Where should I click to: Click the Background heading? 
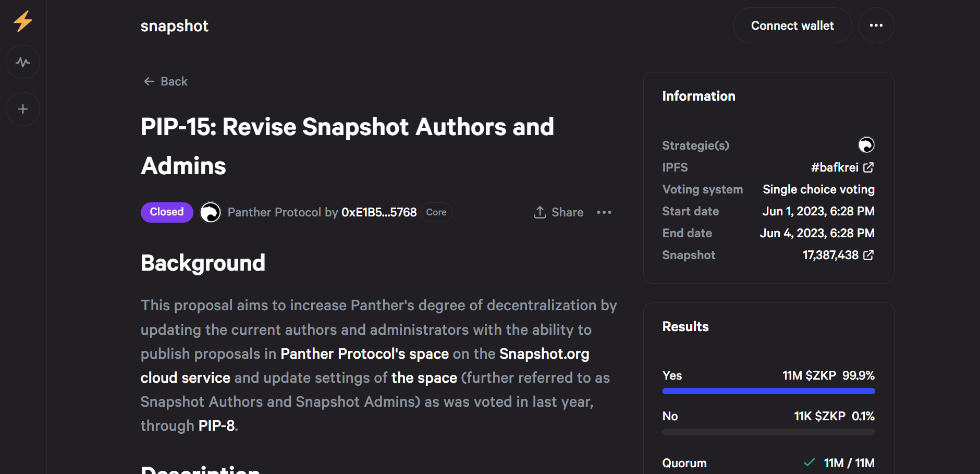pyautogui.click(x=203, y=263)
